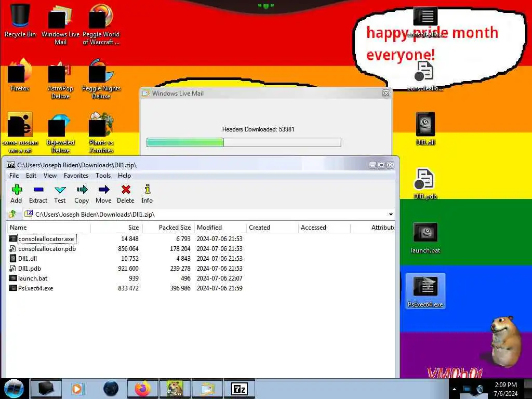Click the Move toolbar icon

103,194
